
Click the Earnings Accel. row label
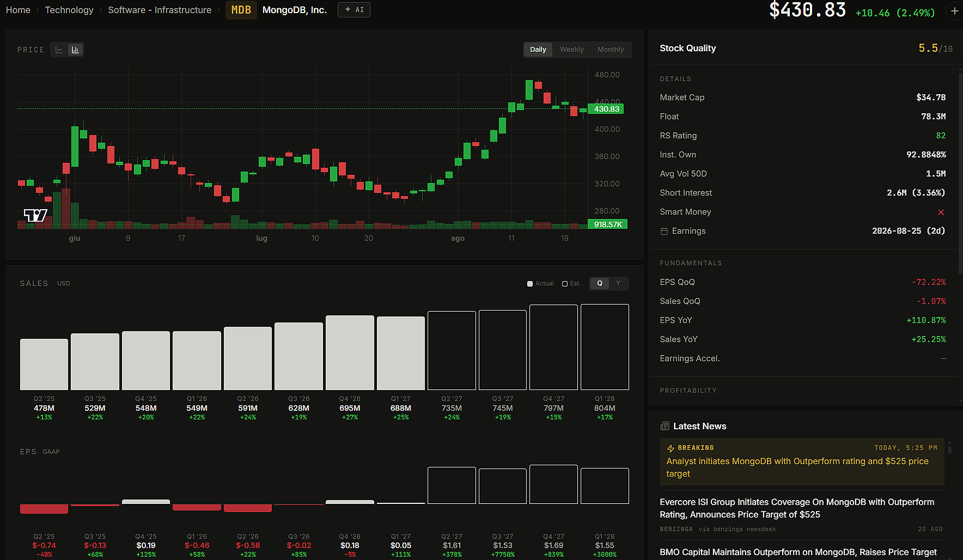[690, 358]
